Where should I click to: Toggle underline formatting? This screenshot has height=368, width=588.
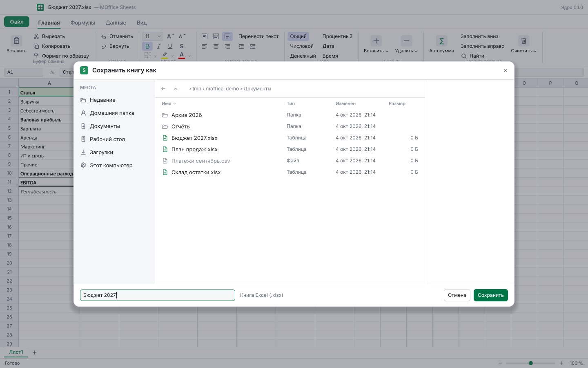(170, 46)
